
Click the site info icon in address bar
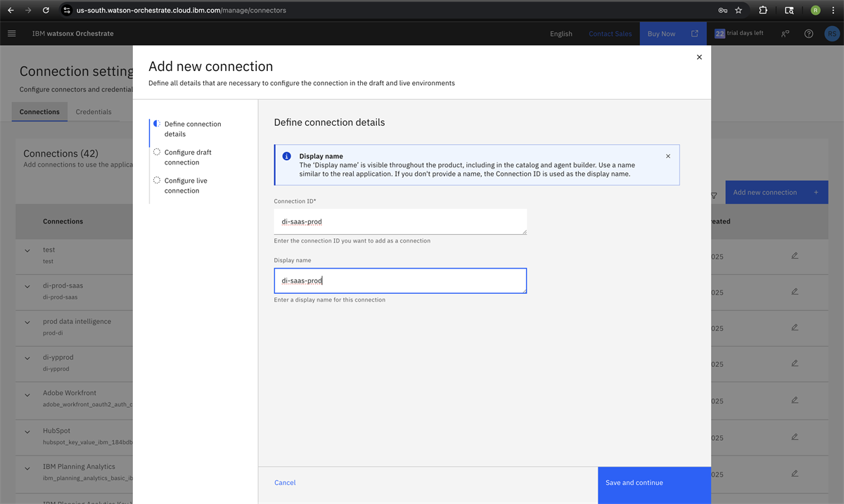[x=67, y=11]
